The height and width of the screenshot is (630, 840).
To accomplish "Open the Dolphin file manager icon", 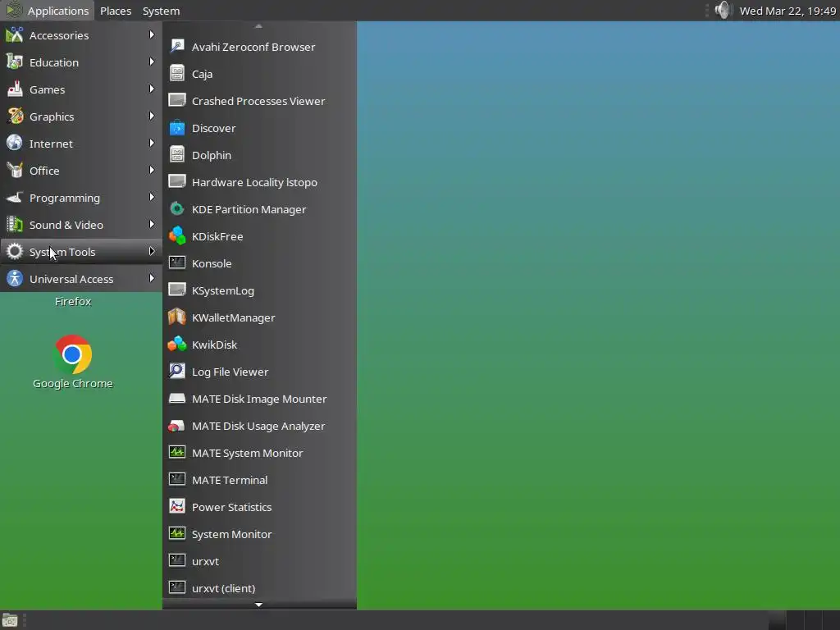I will [177, 155].
